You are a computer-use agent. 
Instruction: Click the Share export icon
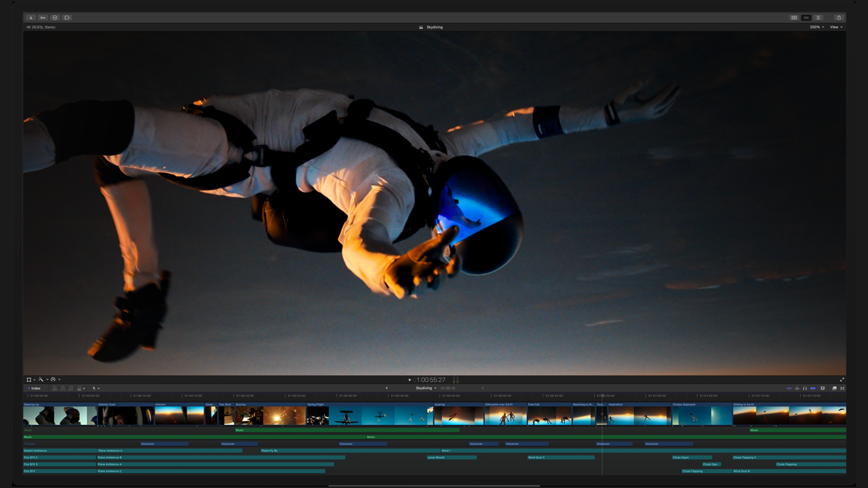tap(839, 18)
